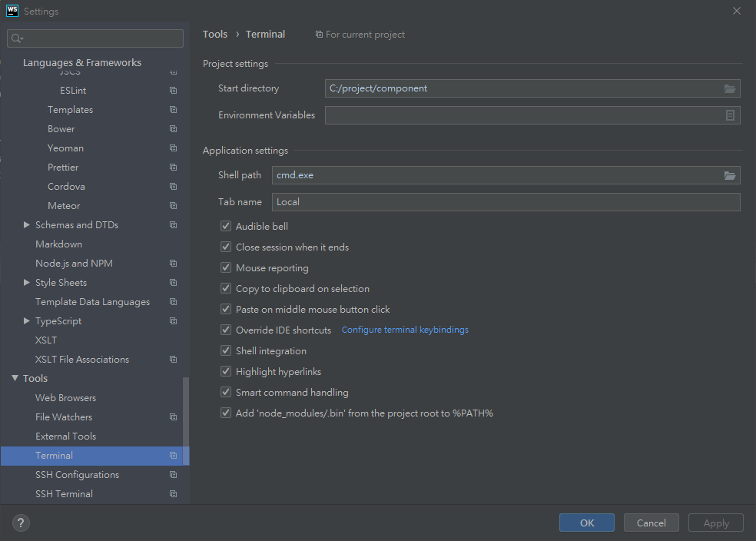Click the OK button
The width and height of the screenshot is (756, 541).
click(587, 523)
